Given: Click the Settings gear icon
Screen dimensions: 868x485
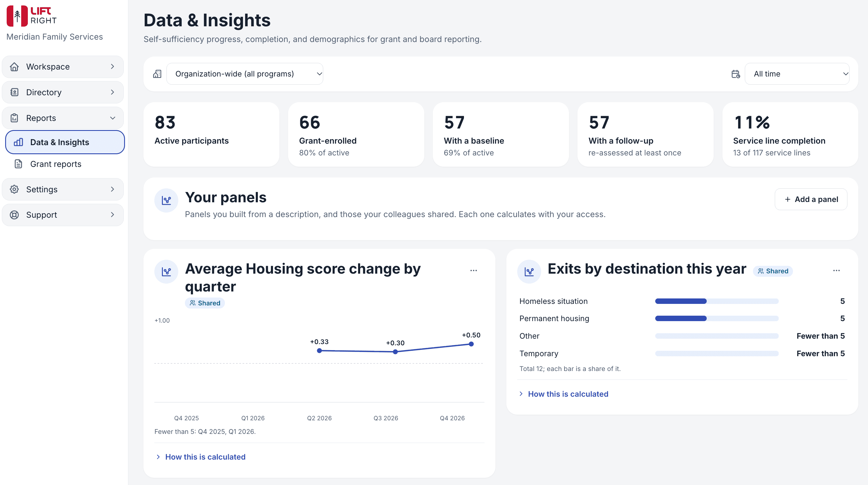Looking at the screenshot, I should [14, 189].
